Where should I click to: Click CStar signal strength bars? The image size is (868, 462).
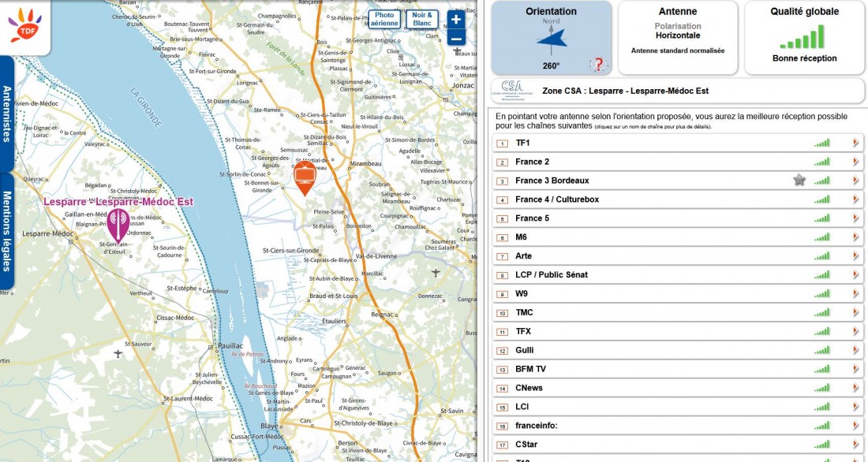click(822, 444)
